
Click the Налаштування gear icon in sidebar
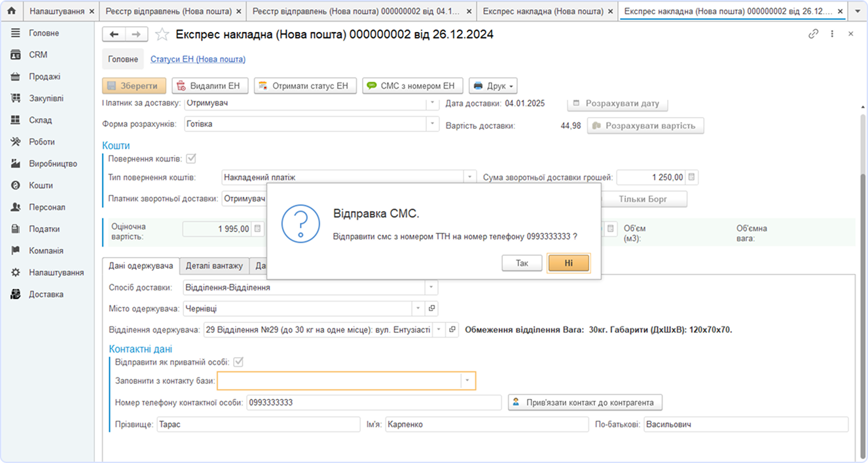16,273
